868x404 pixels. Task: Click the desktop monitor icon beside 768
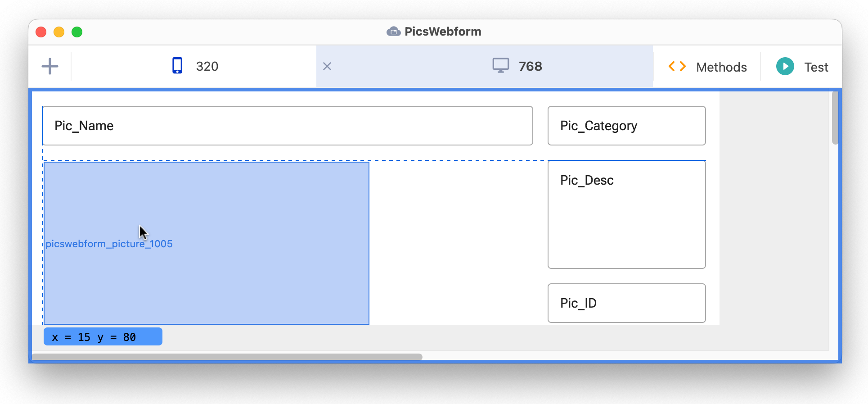pyautogui.click(x=500, y=66)
